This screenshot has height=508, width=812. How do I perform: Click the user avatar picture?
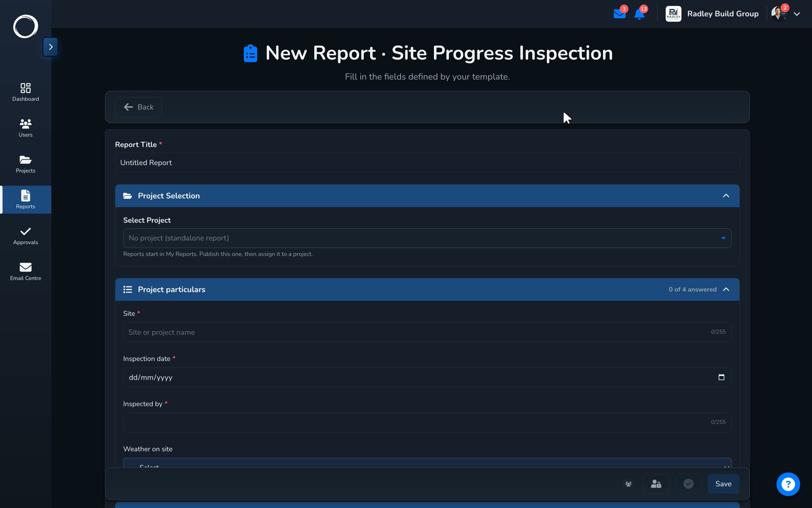tap(778, 14)
